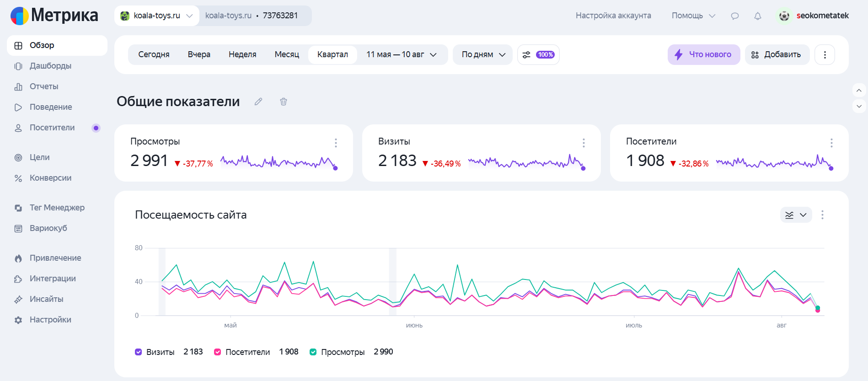Expand the koala-toys.ru counter dropdown
This screenshot has height=381, width=868.
(157, 16)
